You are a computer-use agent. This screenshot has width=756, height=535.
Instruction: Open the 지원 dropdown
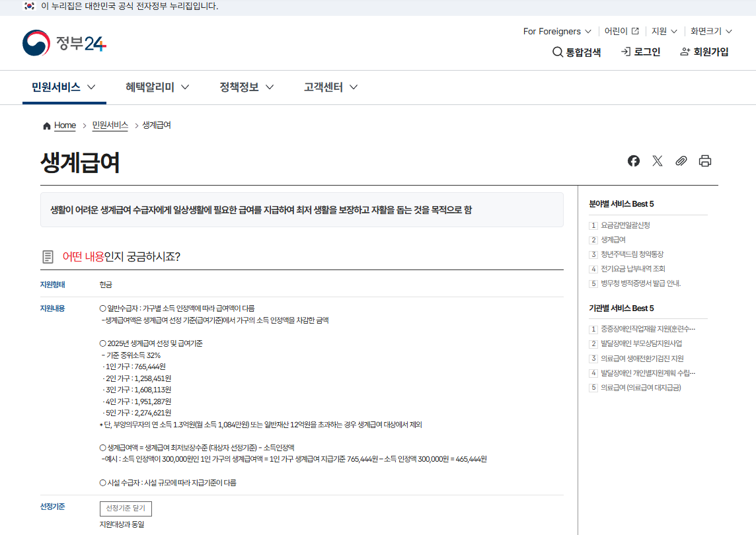pos(663,31)
